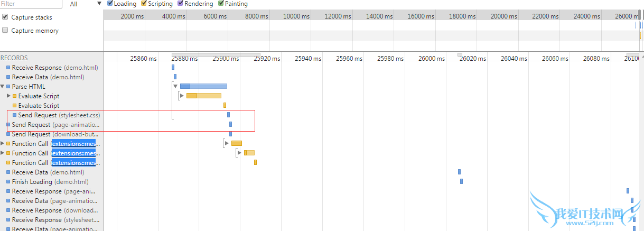The height and width of the screenshot is (231, 644).
Task: Click the 24000 ms overview label
Action: (x=586, y=16)
